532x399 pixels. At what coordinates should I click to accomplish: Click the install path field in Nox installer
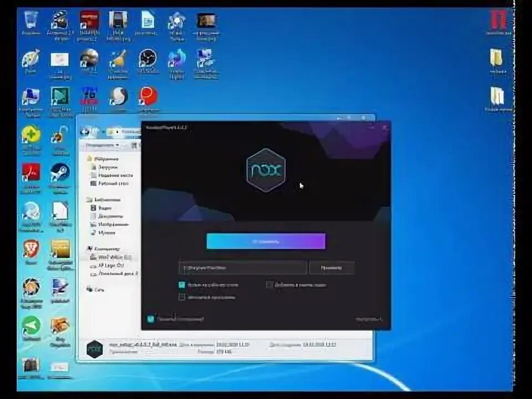(x=243, y=268)
